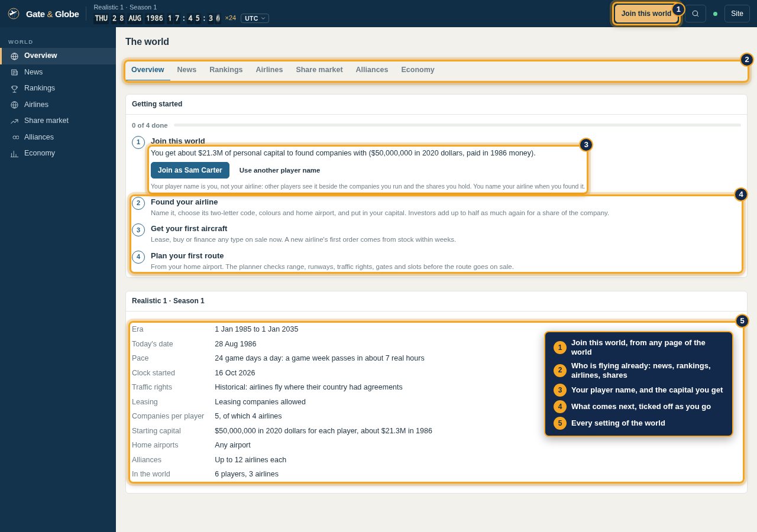
Task: Click the News newspaper icon in sidebar
Action: tap(14, 72)
